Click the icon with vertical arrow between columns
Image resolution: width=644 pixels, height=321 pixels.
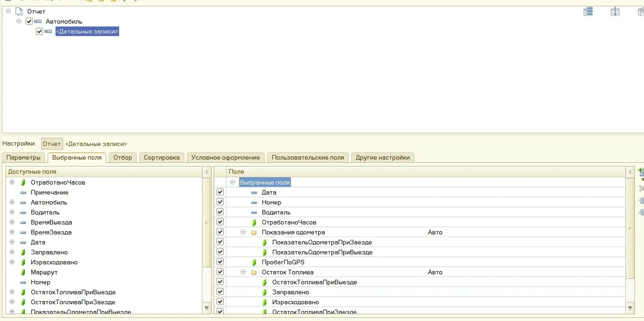point(615,11)
